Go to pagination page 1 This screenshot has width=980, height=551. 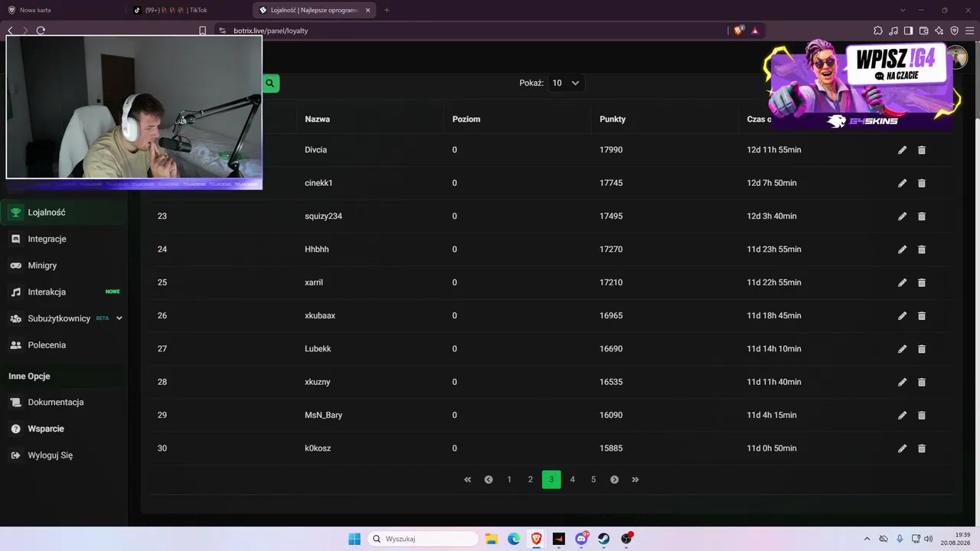(x=509, y=480)
